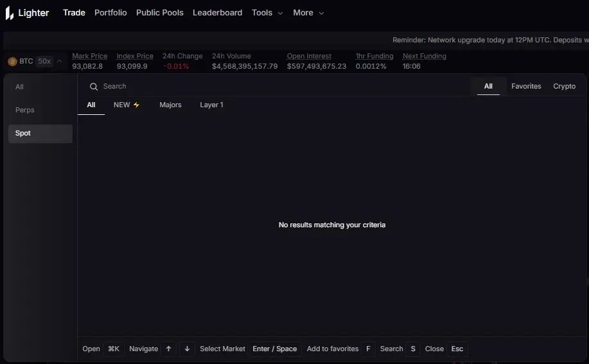Switch to the NEW subcategory tab

pos(127,105)
